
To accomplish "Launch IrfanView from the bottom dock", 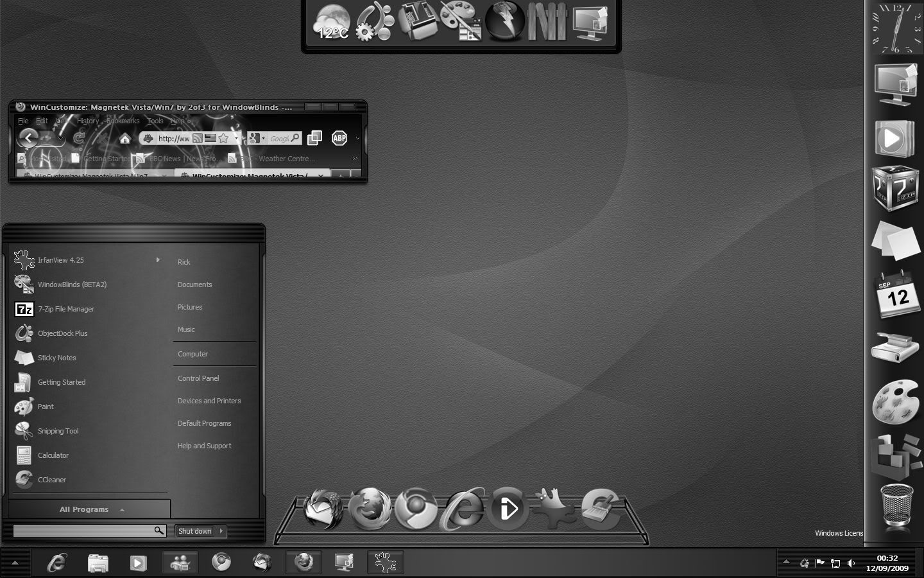I will coord(554,509).
